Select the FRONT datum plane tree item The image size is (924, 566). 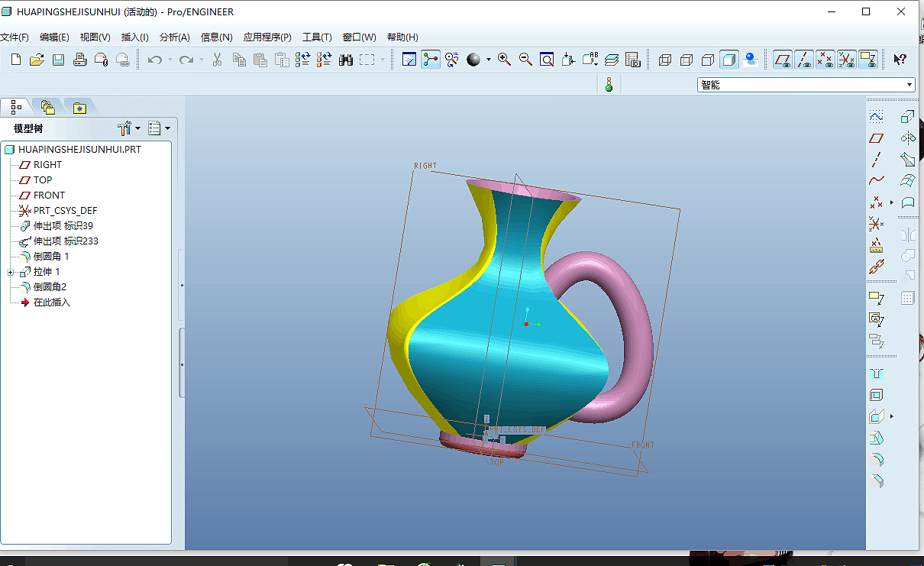coord(49,196)
